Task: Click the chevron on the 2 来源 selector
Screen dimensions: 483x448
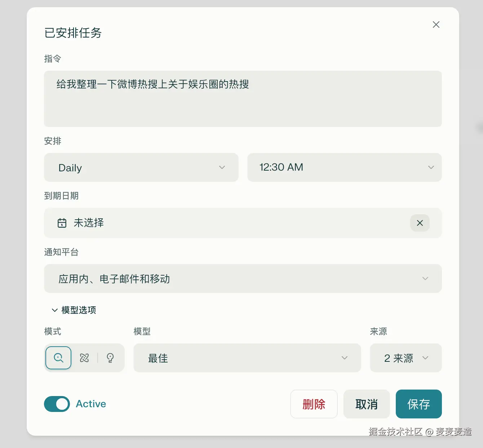Action: pyautogui.click(x=426, y=358)
